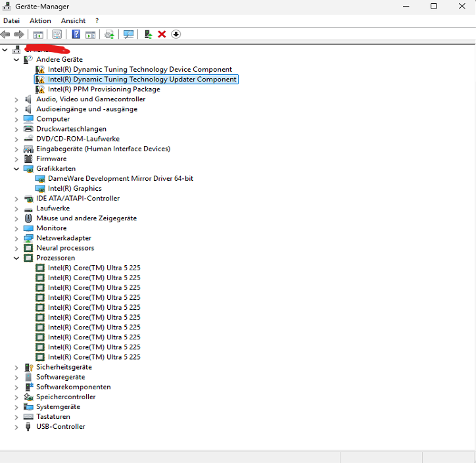Click the Firmware label

click(x=51, y=158)
